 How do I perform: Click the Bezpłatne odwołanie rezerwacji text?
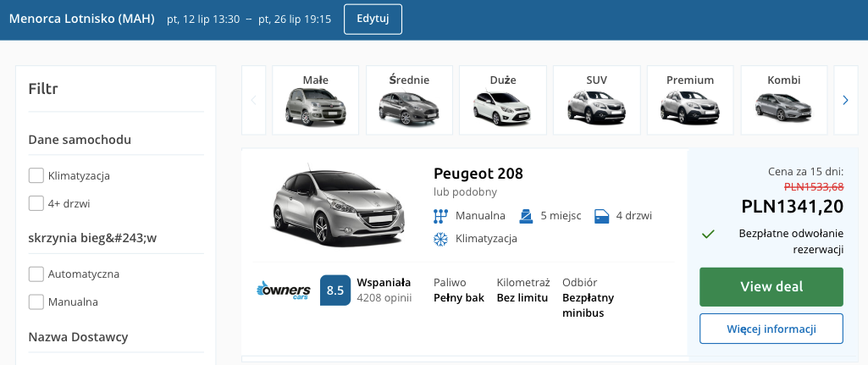(791, 241)
